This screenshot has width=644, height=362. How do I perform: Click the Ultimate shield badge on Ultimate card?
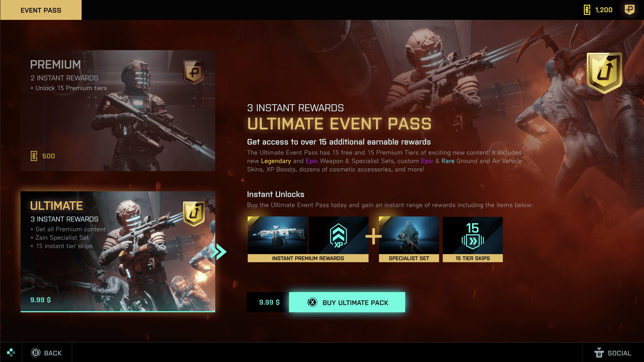pos(194,214)
